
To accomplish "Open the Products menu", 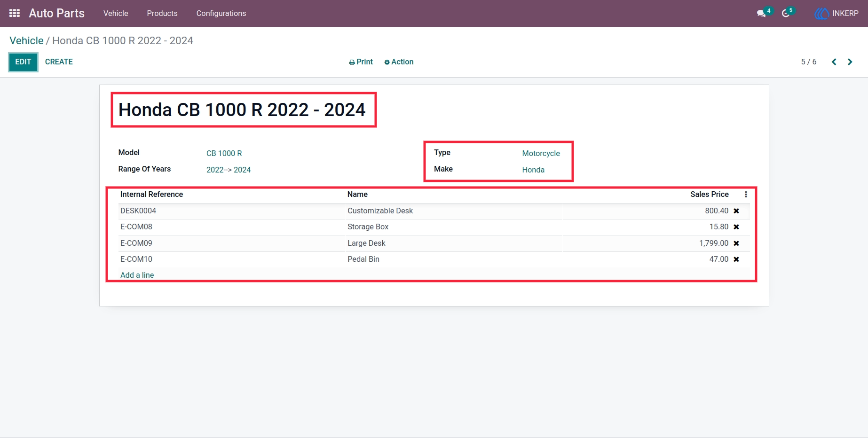I will click(x=162, y=13).
